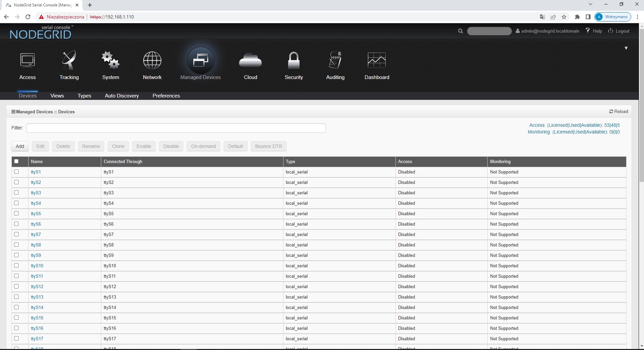Click the Edit button

point(40,146)
